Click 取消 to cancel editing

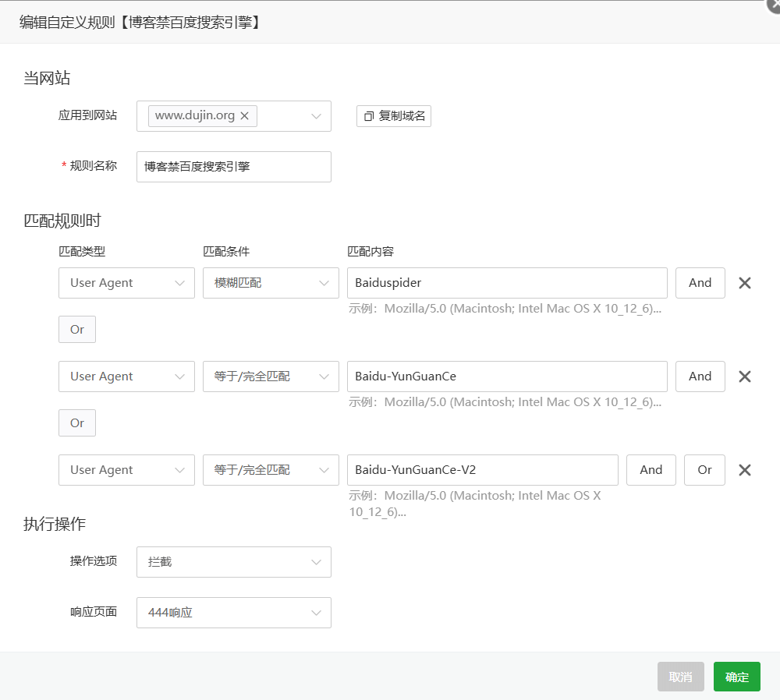(x=680, y=677)
